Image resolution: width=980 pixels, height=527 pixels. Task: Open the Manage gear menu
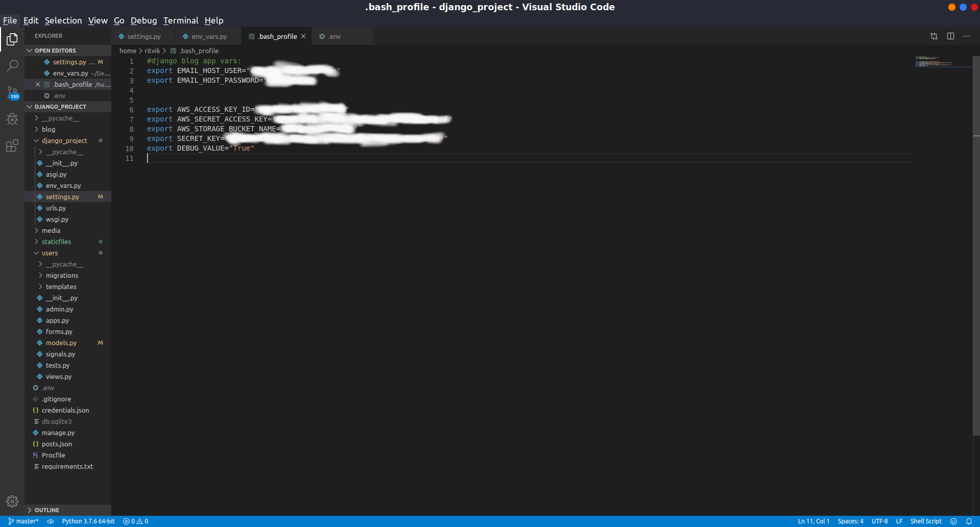point(12,501)
